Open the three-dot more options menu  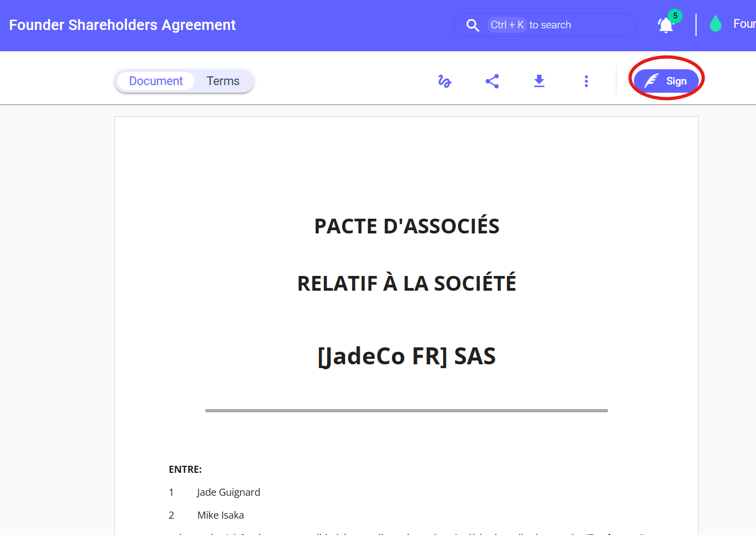[586, 81]
